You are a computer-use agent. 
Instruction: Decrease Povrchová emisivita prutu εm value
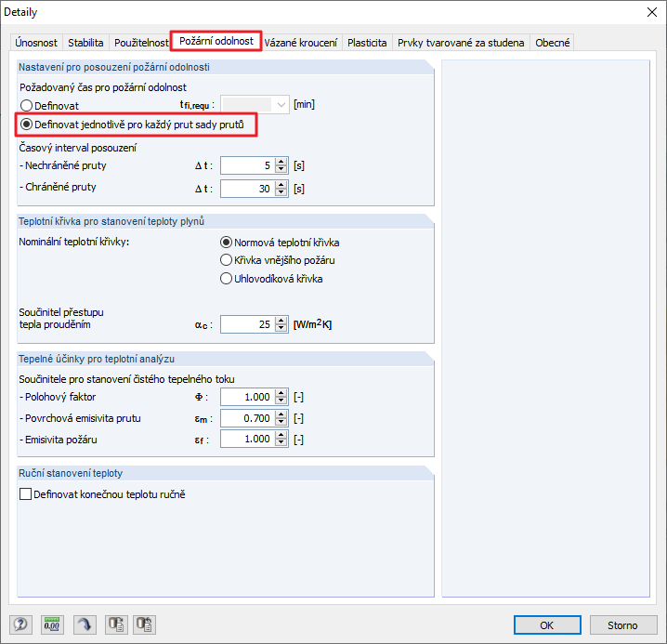point(281,422)
